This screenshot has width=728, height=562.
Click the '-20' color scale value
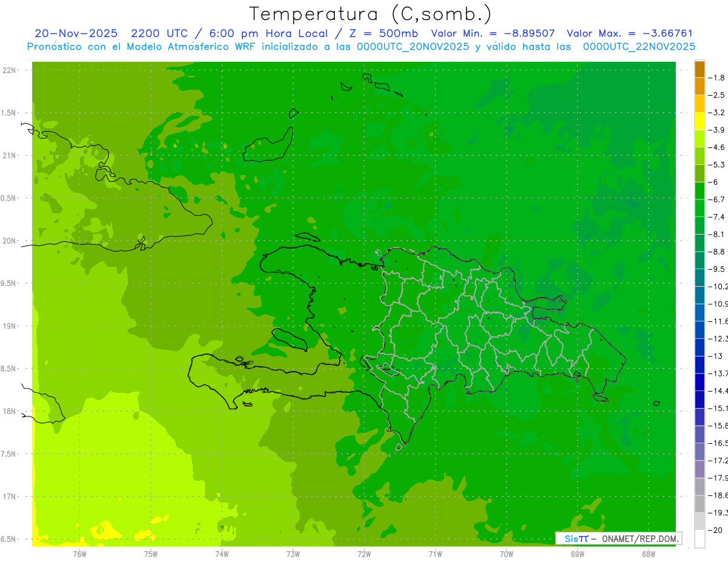(715, 530)
